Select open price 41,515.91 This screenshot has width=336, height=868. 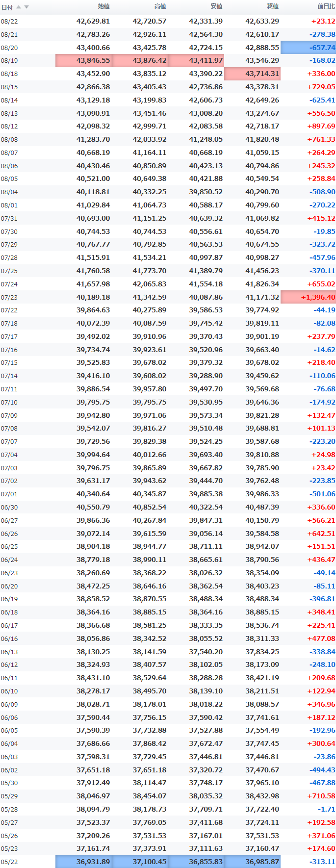click(x=93, y=257)
